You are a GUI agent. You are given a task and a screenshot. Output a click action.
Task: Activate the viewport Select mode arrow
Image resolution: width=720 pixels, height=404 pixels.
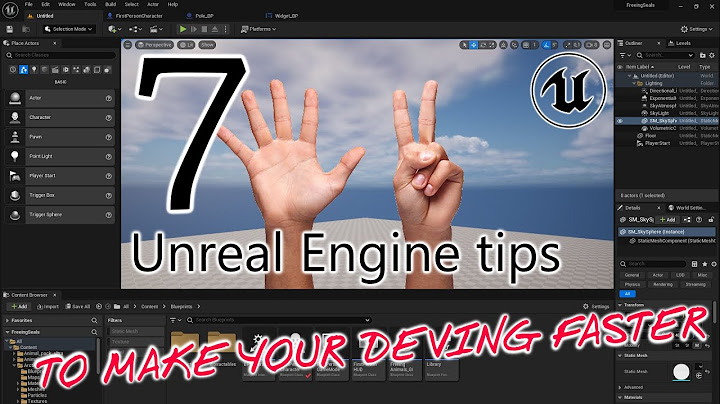pos(464,45)
